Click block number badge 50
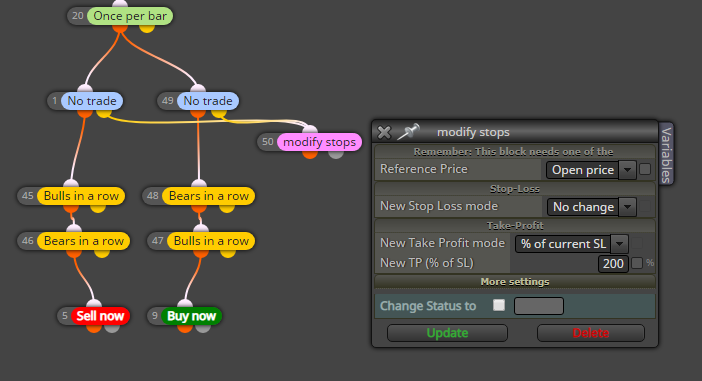This screenshot has height=381, width=702. [x=267, y=142]
